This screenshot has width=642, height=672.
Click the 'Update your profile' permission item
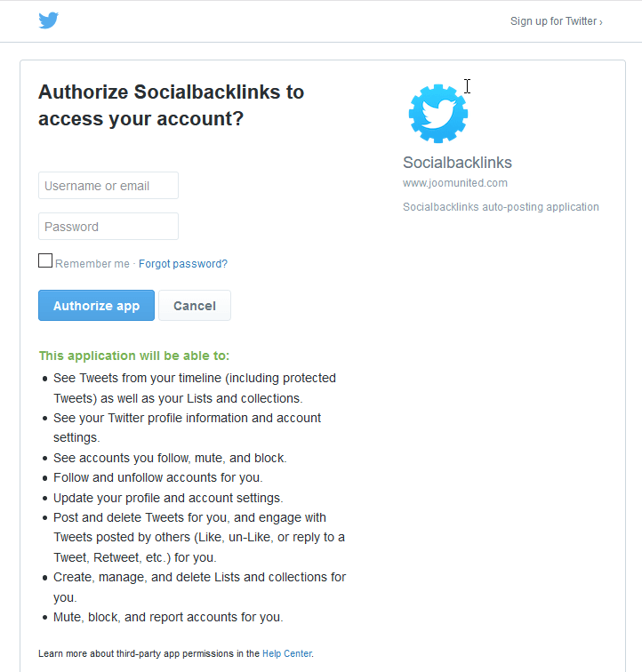[x=168, y=498]
